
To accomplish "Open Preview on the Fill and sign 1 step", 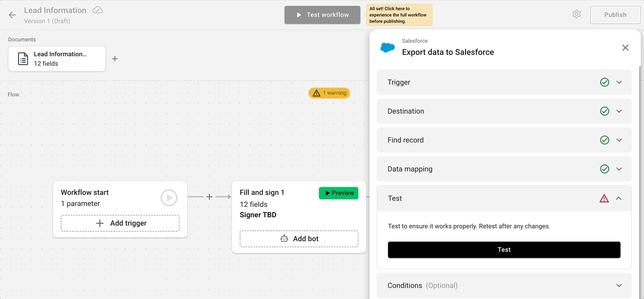I will [338, 193].
